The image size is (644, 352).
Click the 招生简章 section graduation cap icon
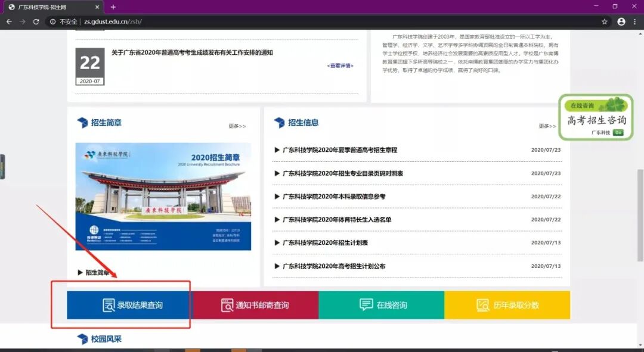click(x=82, y=122)
